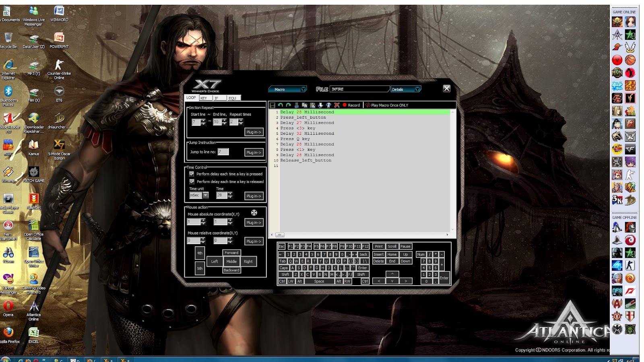The width and height of the screenshot is (644, 362).
Task: Open Opera browser desktop icon
Action: (8, 309)
